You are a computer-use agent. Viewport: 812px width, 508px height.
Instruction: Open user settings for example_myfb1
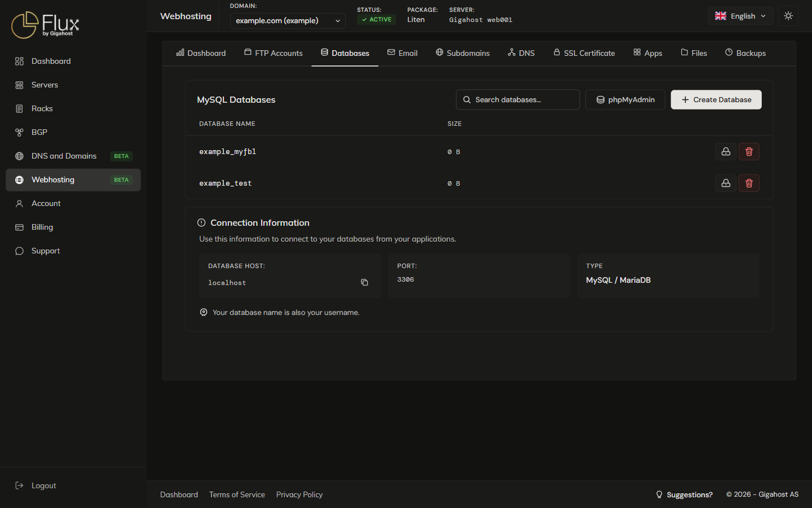click(x=726, y=151)
